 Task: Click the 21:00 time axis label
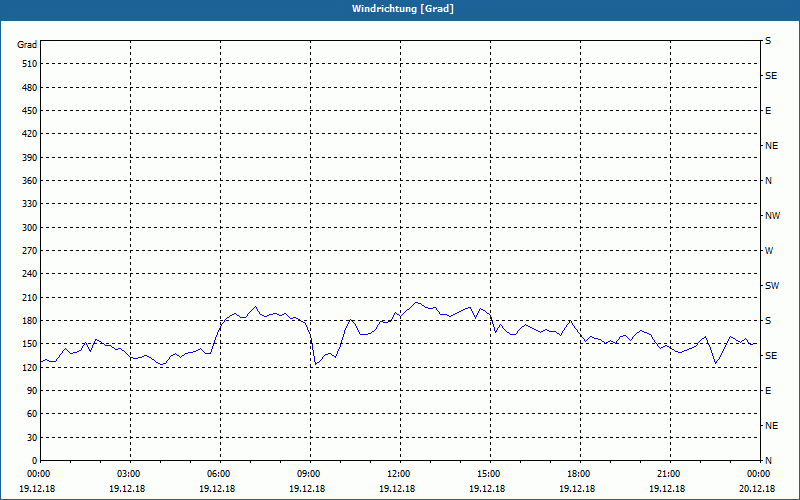tap(667, 474)
